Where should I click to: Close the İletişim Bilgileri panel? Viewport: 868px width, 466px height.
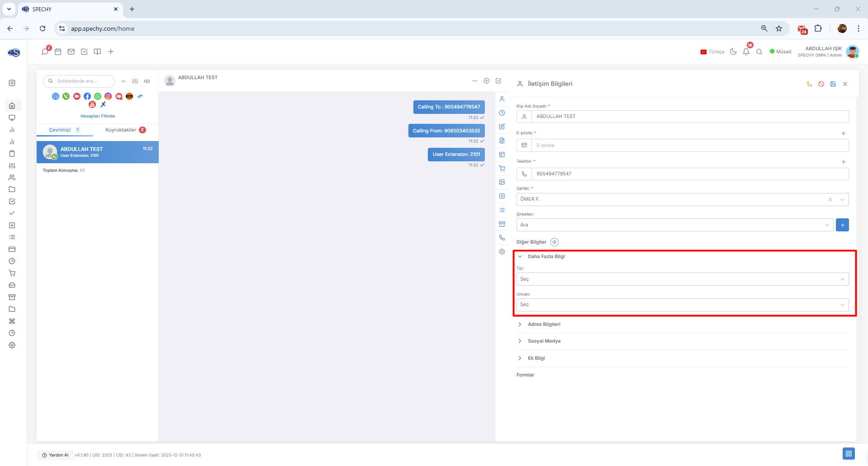845,84
